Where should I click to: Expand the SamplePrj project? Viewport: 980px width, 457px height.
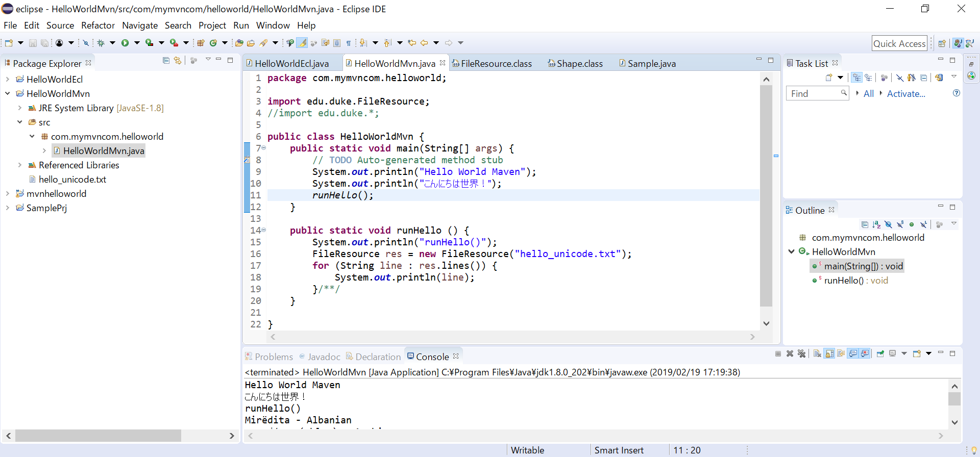(x=8, y=208)
